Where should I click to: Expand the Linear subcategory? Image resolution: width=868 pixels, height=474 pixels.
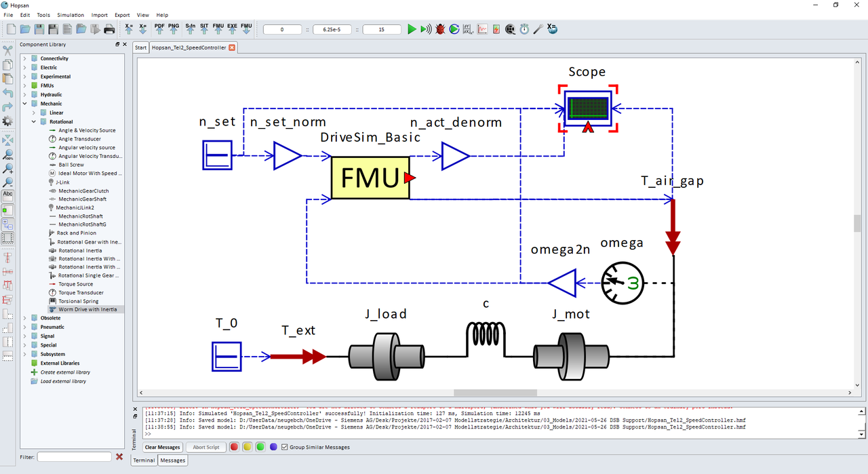point(34,113)
